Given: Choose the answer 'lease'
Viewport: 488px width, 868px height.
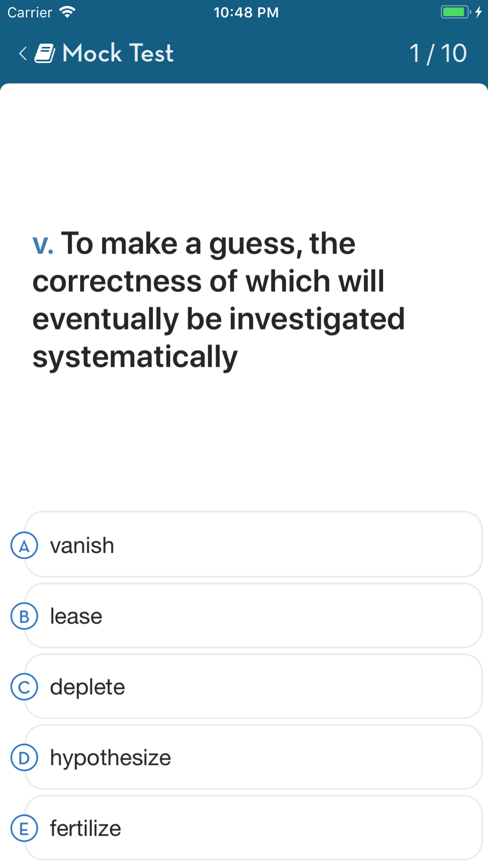Looking at the screenshot, I should pos(253,616).
